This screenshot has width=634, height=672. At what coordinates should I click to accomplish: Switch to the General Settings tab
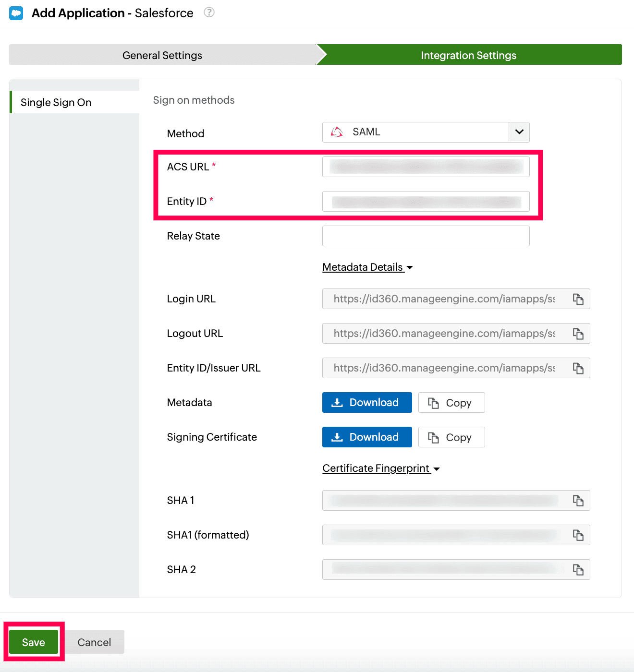[162, 55]
